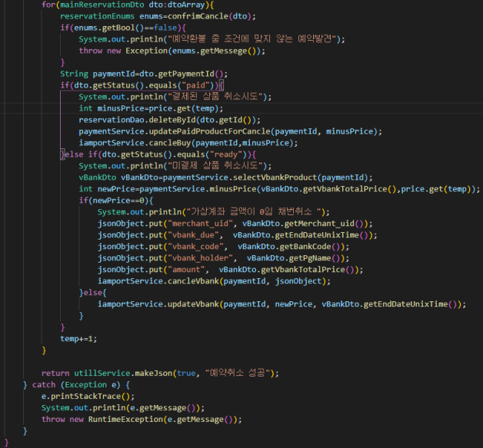Viewport: 483px width, 448px height.
Task: Place cursor on 'temp+=1;' line
Action: click(78, 339)
